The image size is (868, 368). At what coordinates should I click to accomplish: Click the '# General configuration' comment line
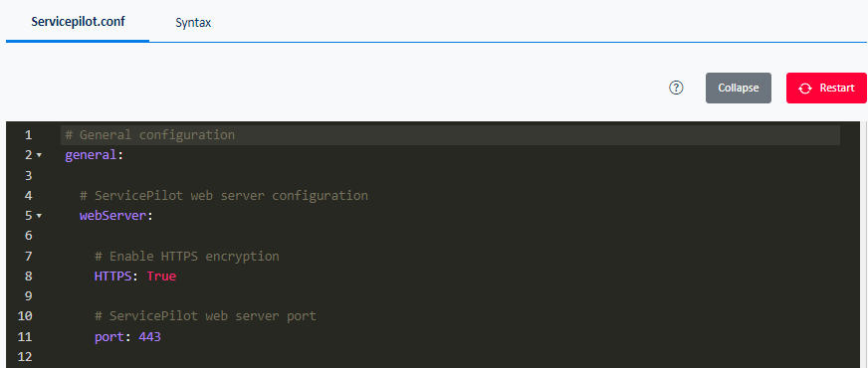click(149, 135)
